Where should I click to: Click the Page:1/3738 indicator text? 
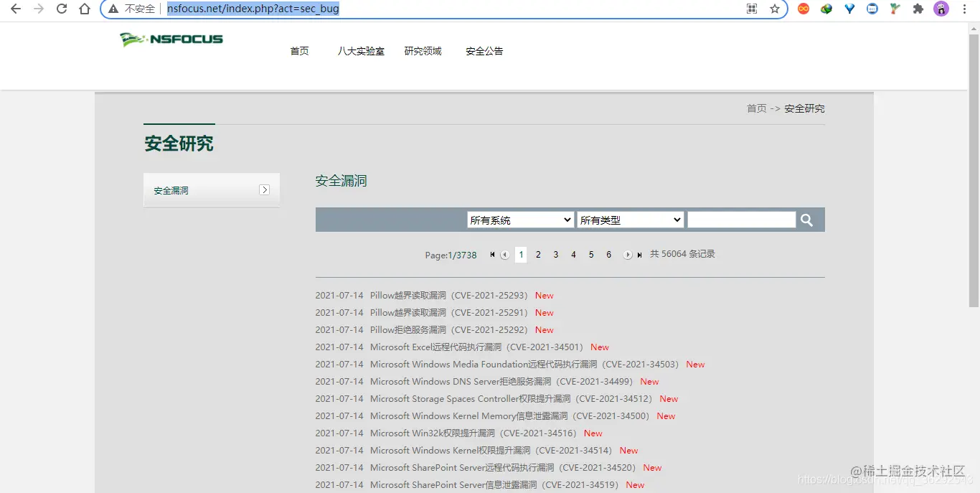451,255
